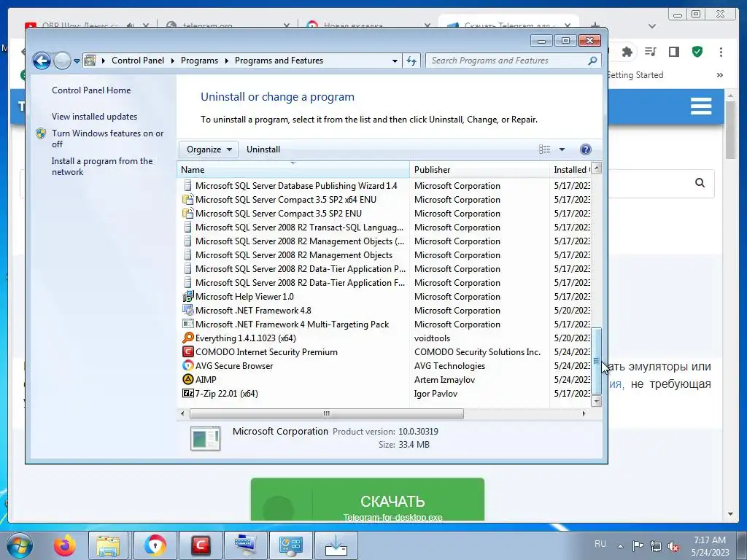Select the AVG Secure Browser icon

click(x=187, y=365)
